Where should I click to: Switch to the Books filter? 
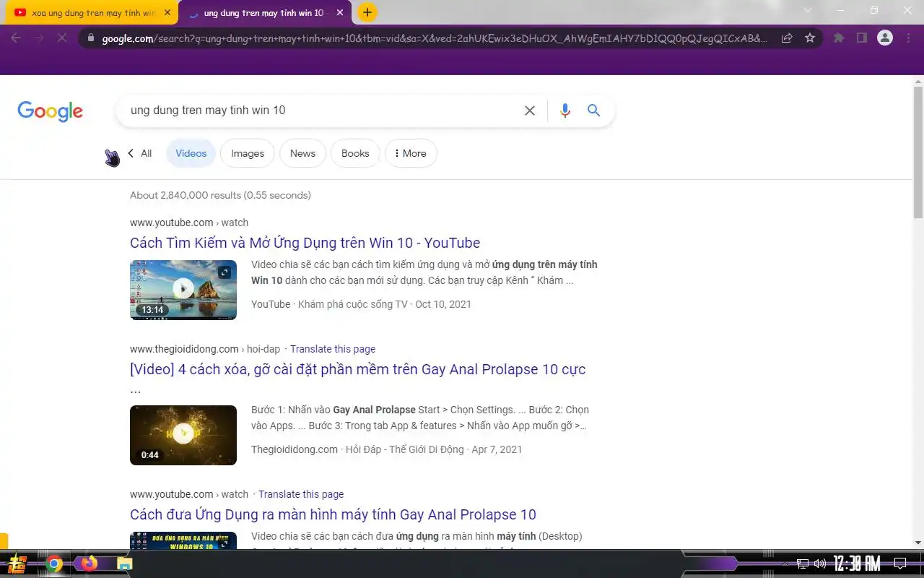pos(355,153)
